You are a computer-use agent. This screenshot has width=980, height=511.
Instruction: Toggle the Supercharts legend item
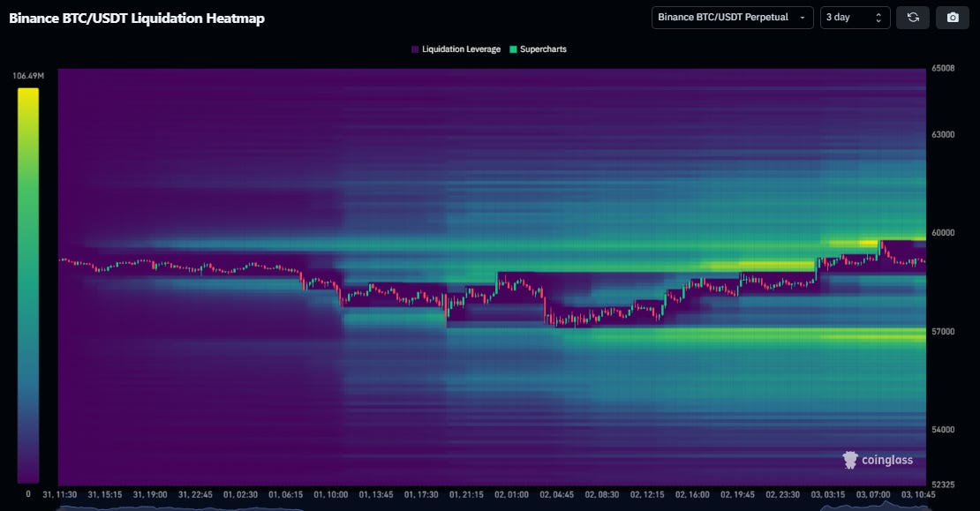tap(538, 49)
